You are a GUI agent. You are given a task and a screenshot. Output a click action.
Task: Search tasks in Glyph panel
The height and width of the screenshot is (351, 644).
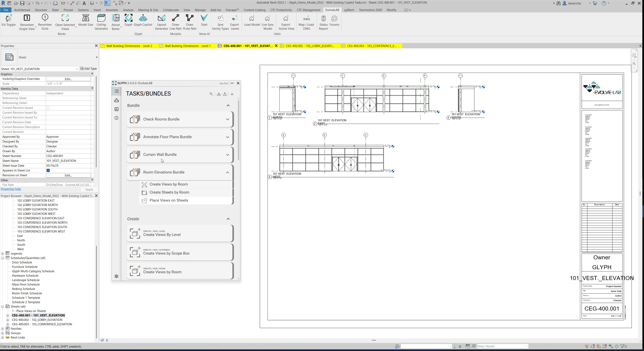pyautogui.click(x=211, y=94)
